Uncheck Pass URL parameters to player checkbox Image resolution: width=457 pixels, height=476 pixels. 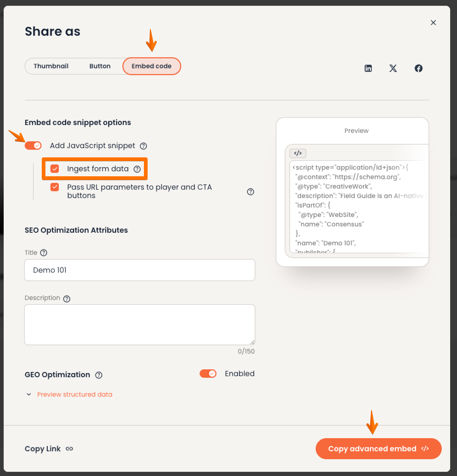click(55, 187)
